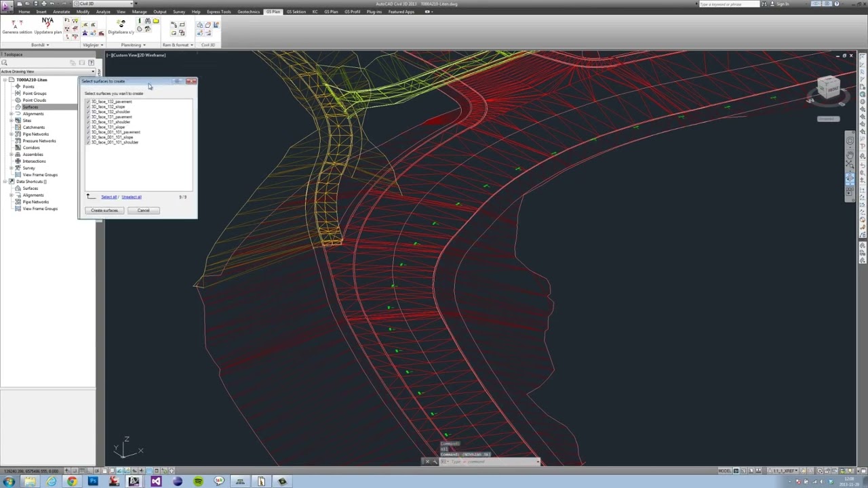Open Spotify from the Windows taskbar
This screenshot has width=868, height=488.
click(198, 481)
